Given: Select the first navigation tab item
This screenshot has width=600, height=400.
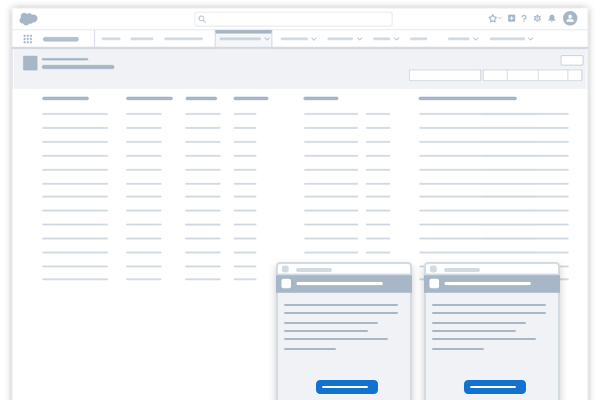Looking at the screenshot, I should pyautogui.click(x=111, y=39).
